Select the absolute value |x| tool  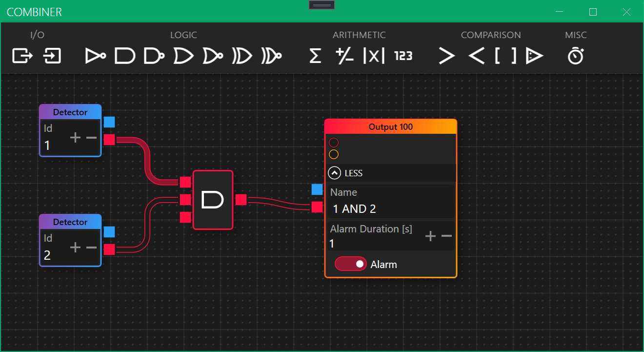coord(374,56)
